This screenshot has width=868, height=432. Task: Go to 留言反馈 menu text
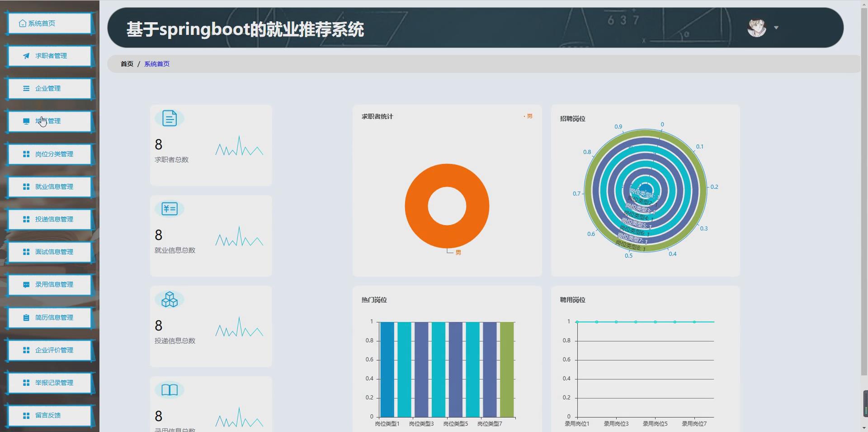coord(48,415)
